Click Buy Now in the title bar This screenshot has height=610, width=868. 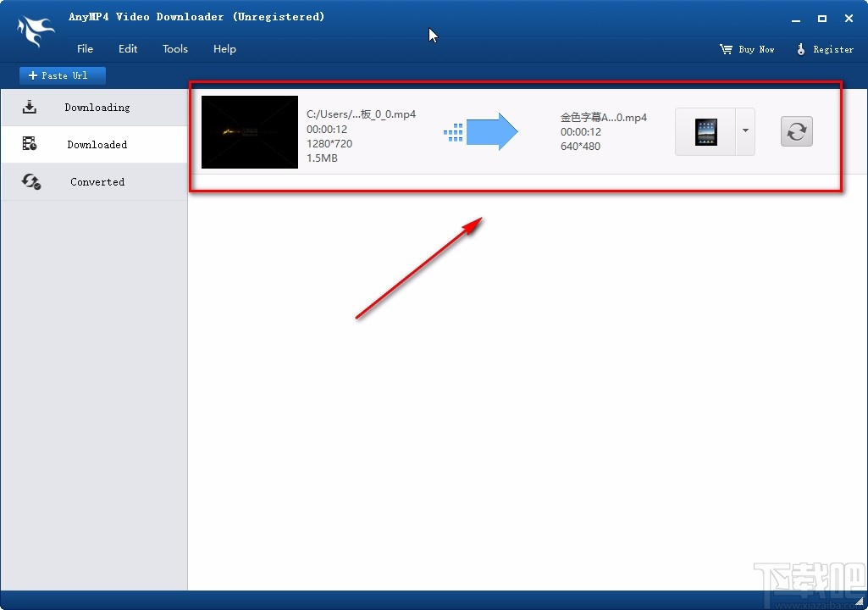[755, 49]
